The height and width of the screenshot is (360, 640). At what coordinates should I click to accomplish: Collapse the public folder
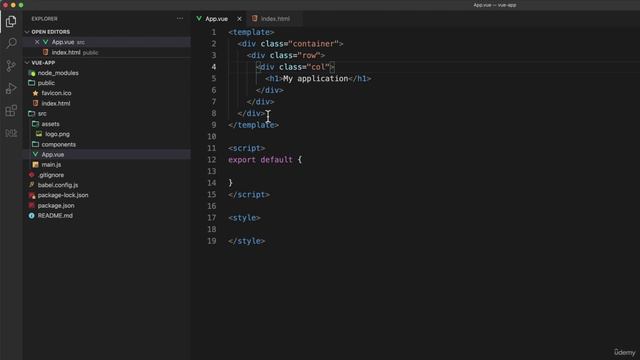click(46, 83)
